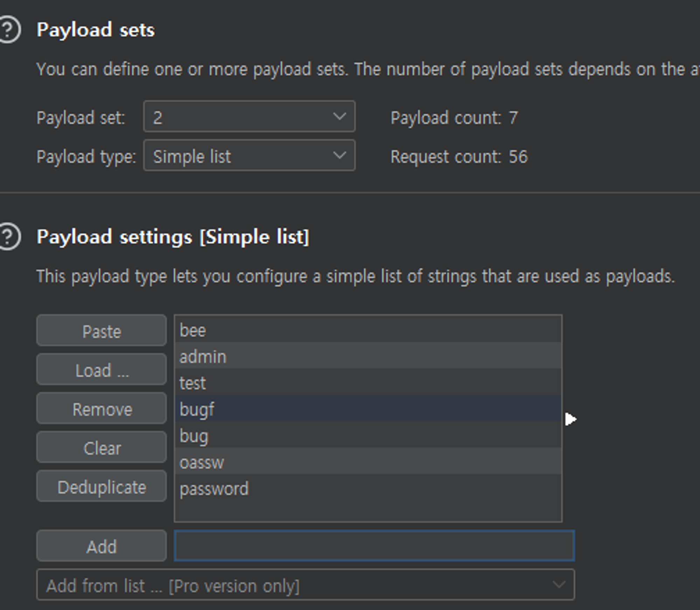Select the 'password' payload row

tap(368, 487)
